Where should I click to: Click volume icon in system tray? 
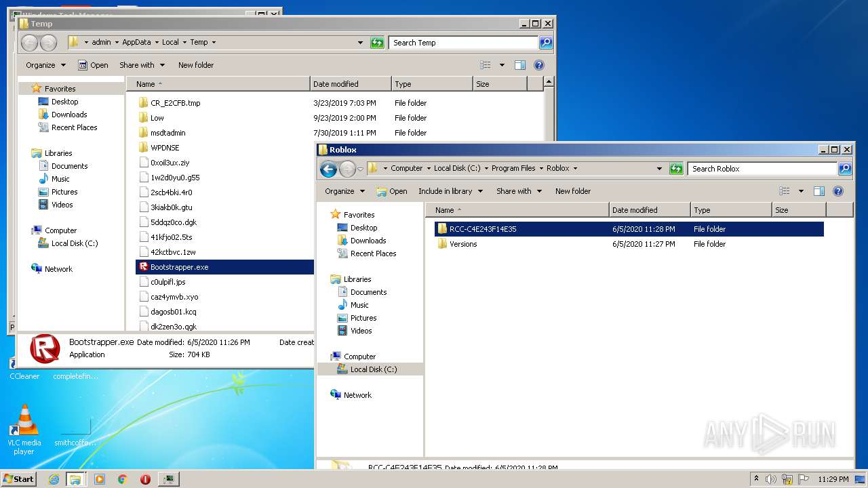tap(771, 479)
